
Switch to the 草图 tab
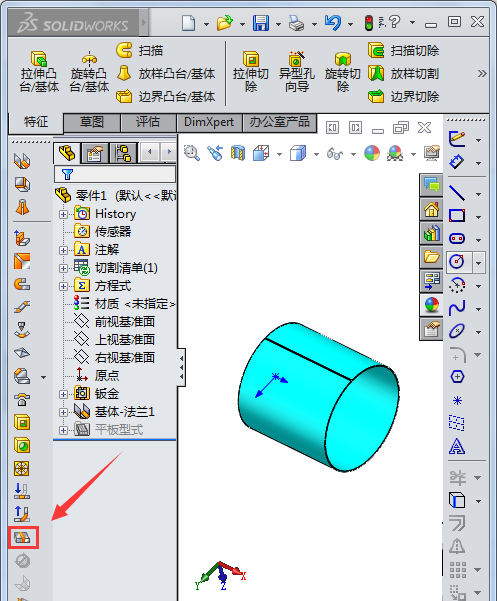pyautogui.click(x=92, y=123)
